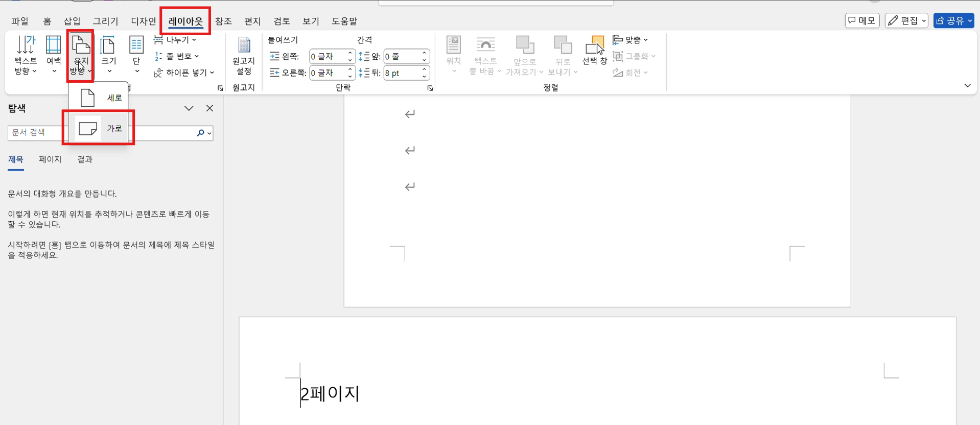This screenshot has width=980, height=425.
Task: Expand the 나누기 (breaks) dropdown
Action: pos(176,40)
